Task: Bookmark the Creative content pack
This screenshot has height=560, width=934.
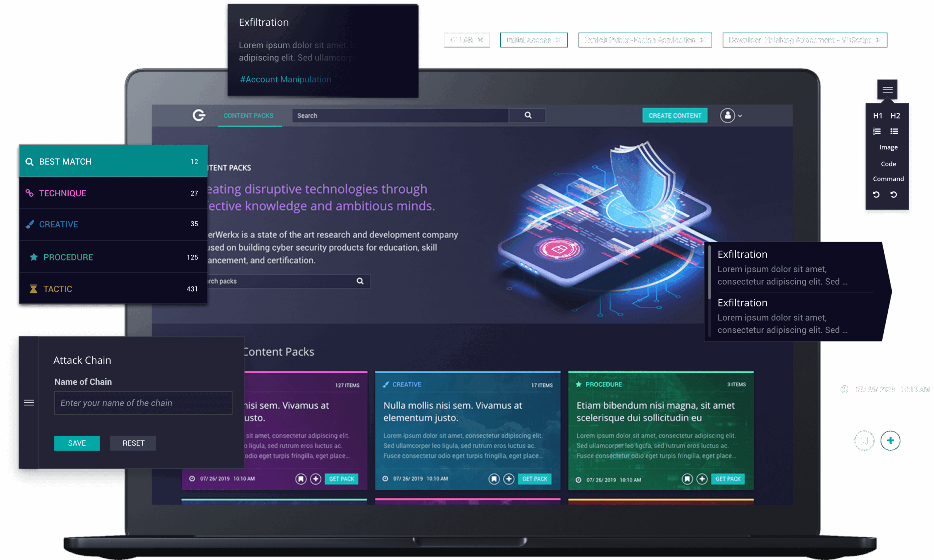Action: point(494,479)
